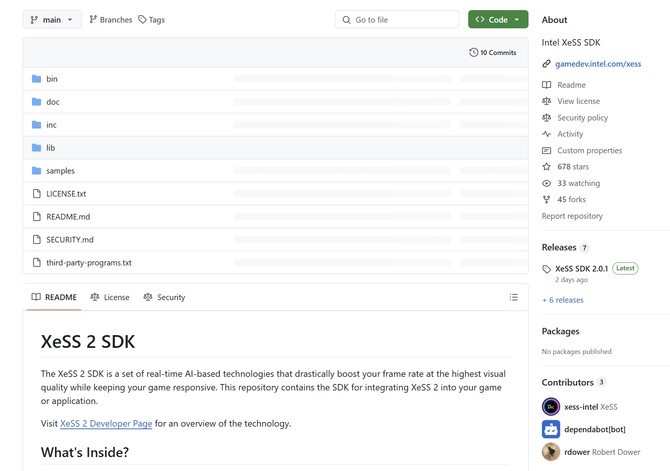
Task: Click the LICENSE.txt file icon
Action: 37,194
